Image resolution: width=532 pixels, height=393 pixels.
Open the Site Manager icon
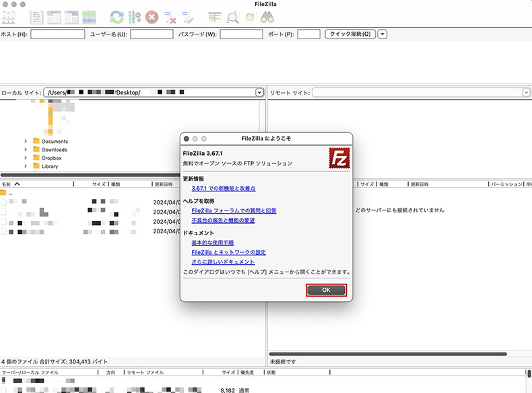[x=9, y=18]
